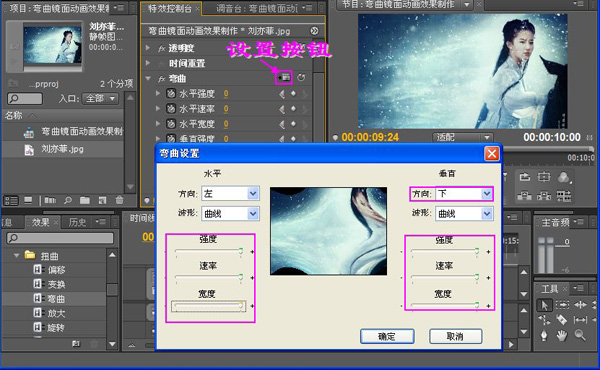Switch to 调音台 tab
This screenshot has height=370, width=600.
(x=257, y=8)
